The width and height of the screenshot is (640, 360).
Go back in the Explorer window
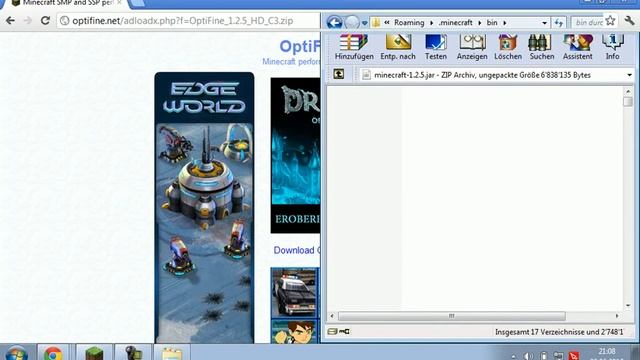334,22
